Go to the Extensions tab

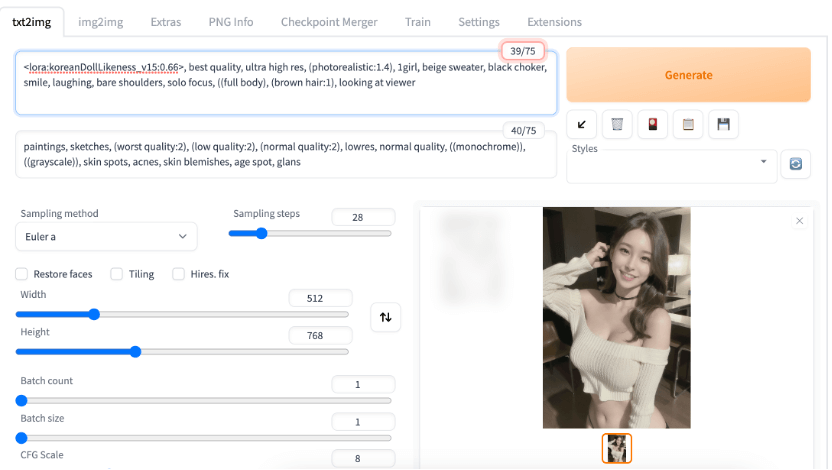coord(554,21)
